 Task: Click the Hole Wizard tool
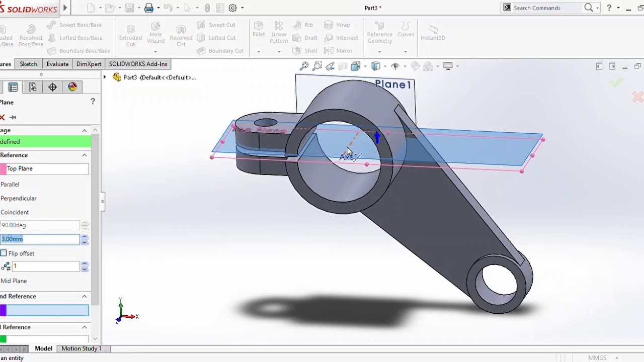click(155, 33)
